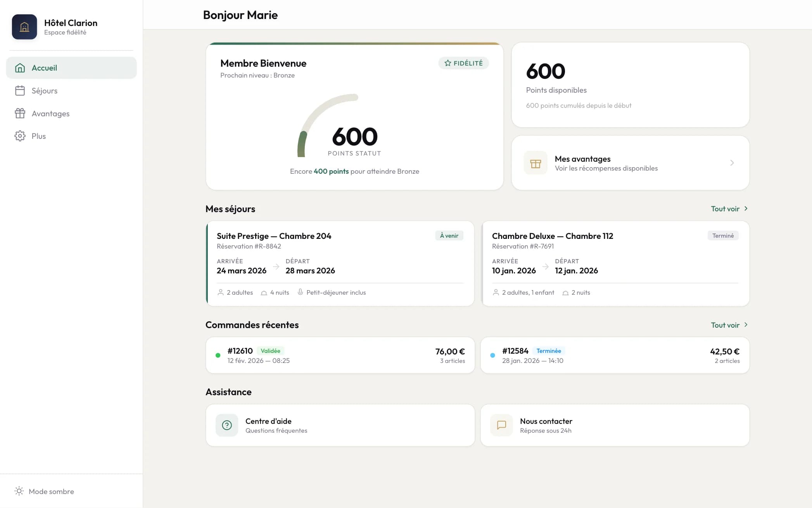Toggle Mode sombre
This screenshot has width=812, height=508.
click(x=44, y=491)
